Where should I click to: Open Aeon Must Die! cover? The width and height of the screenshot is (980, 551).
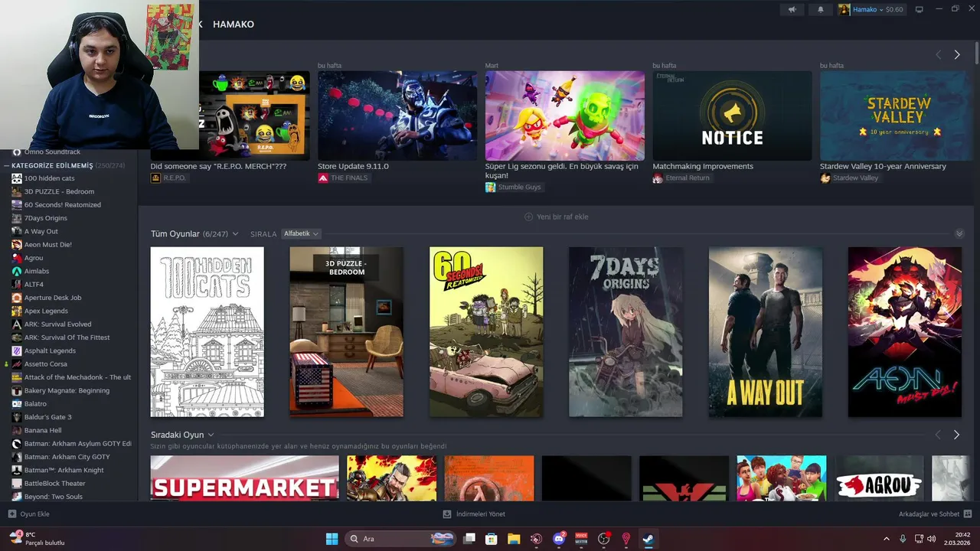905,331
